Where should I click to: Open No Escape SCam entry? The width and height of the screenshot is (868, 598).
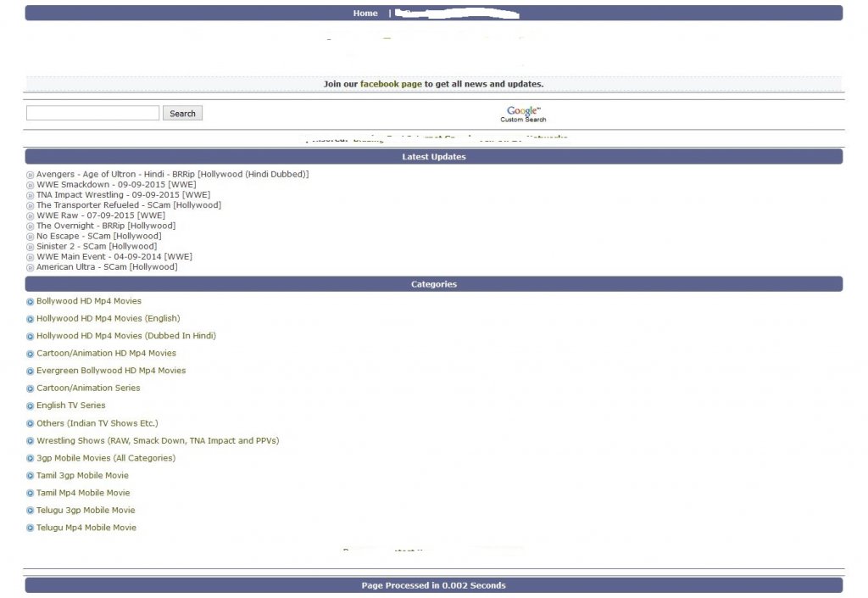click(99, 236)
